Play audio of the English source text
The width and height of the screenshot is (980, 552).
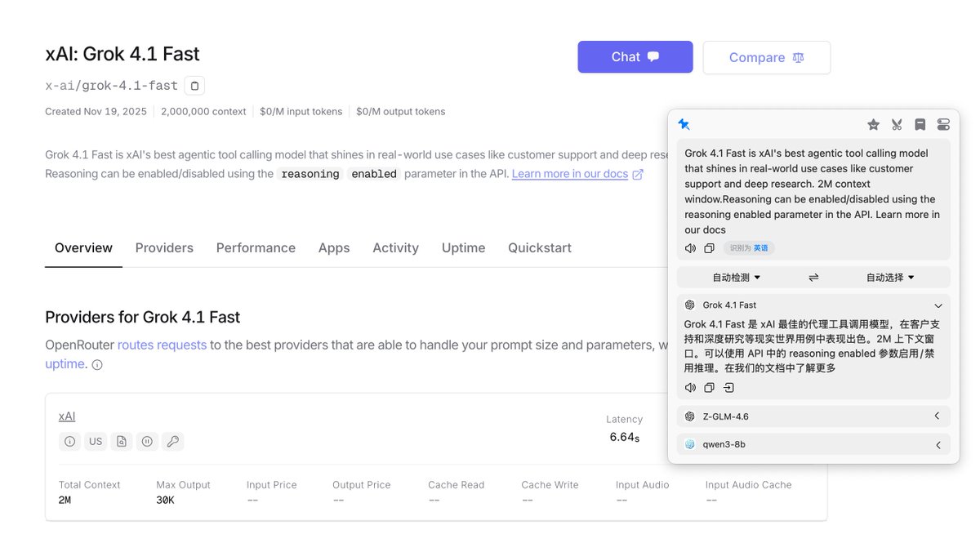point(690,248)
